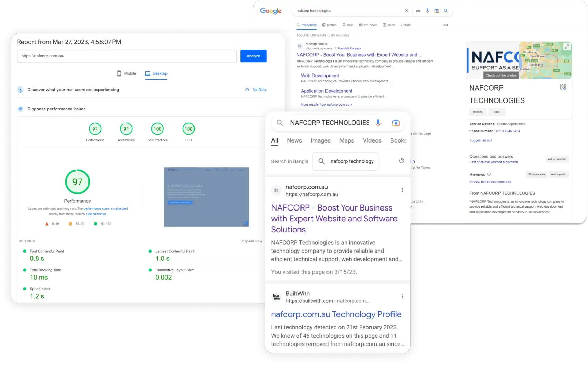The width and height of the screenshot is (588, 365).
Task: Open 'Application Development' sitelink
Action: coord(326,91)
